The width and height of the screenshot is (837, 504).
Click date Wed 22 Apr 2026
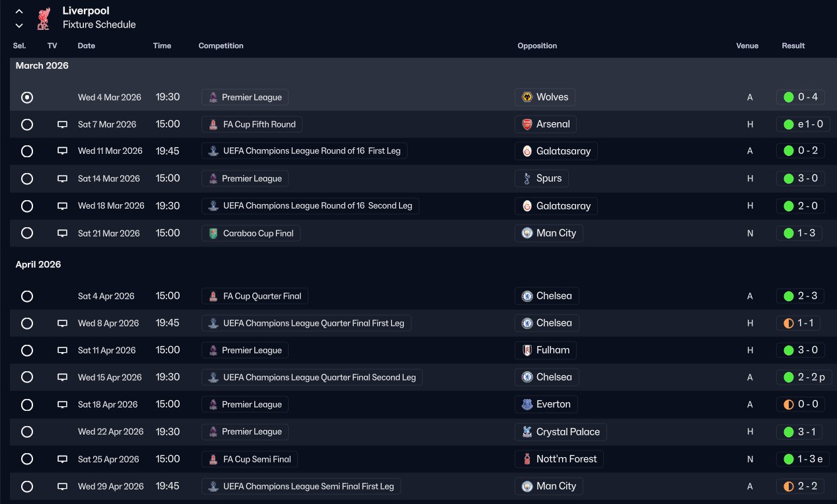[x=111, y=432]
